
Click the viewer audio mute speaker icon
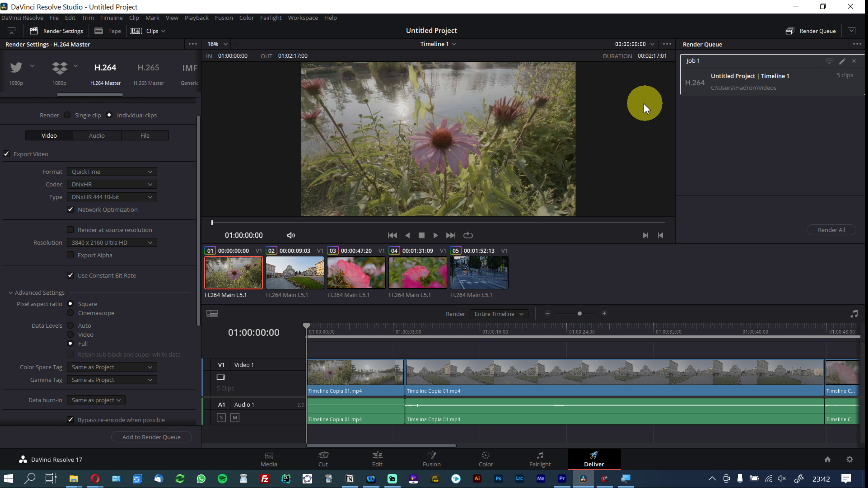(x=291, y=235)
